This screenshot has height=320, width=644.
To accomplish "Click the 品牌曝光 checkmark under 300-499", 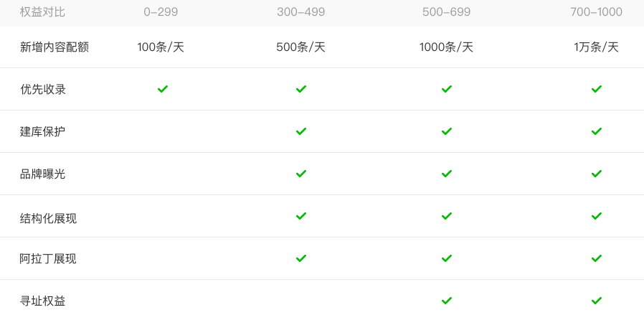I will (301, 174).
